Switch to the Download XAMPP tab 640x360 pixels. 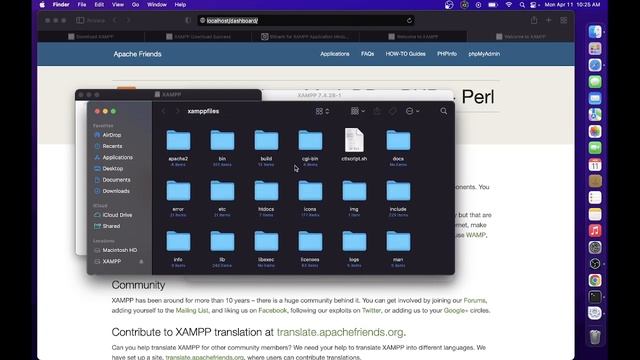pyautogui.click(x=91, y=37)
